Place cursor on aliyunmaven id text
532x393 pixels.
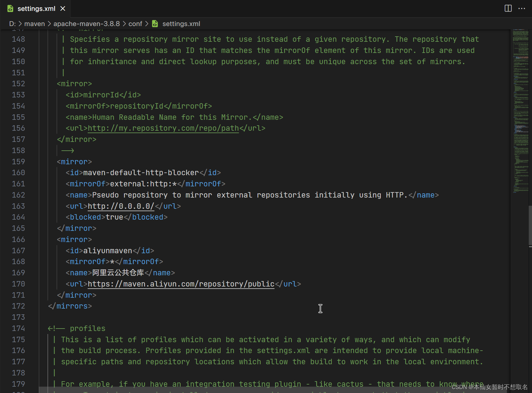coord(108,251)
